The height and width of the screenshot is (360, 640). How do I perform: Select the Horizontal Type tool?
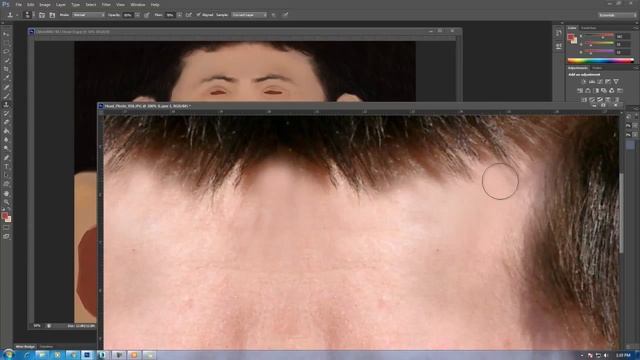point(6,167)
